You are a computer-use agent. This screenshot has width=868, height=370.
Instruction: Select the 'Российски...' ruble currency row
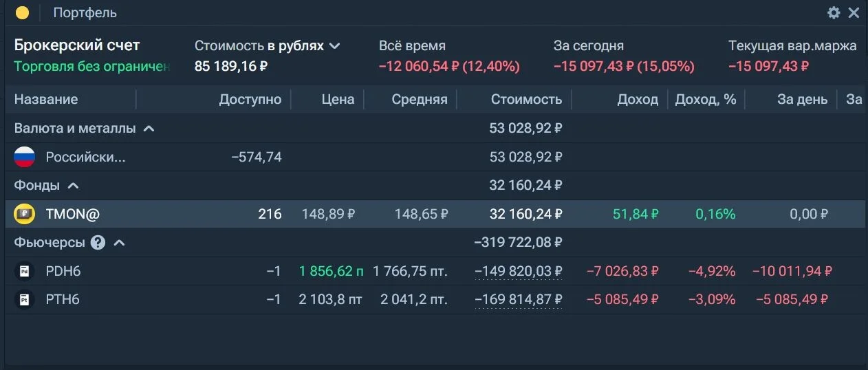tap(435, 157)
